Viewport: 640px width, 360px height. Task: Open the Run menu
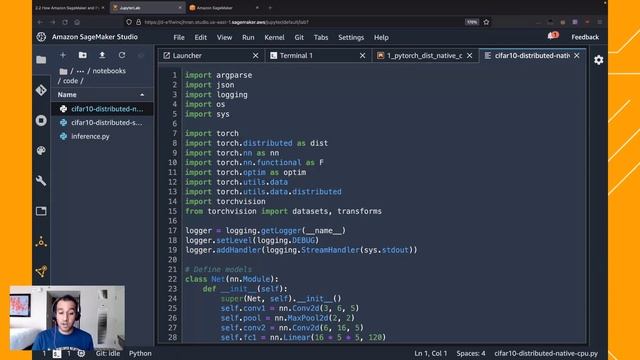click(x=248, y=37)
